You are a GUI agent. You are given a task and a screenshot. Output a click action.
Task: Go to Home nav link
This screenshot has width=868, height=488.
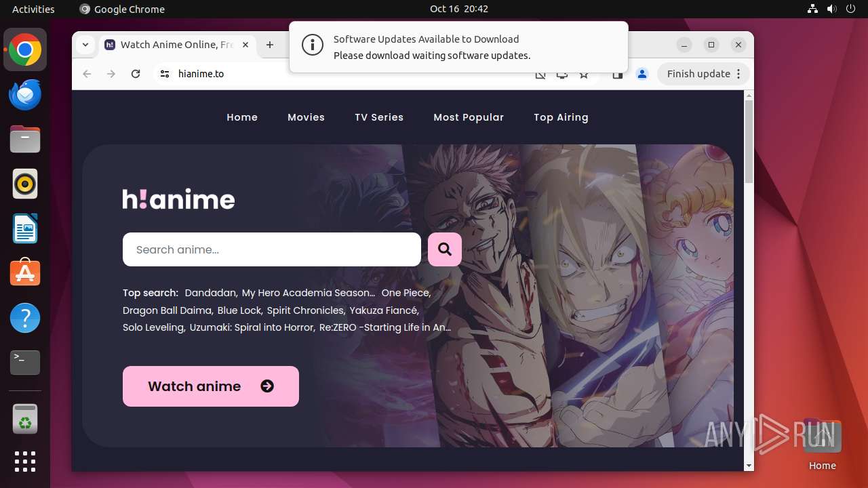[242, 117]
